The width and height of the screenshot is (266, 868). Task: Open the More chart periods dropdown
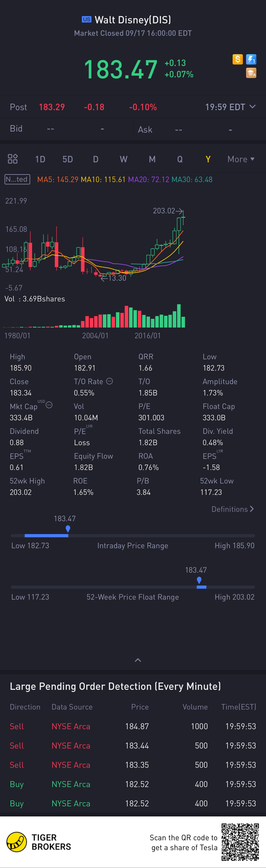click(241, 159)
